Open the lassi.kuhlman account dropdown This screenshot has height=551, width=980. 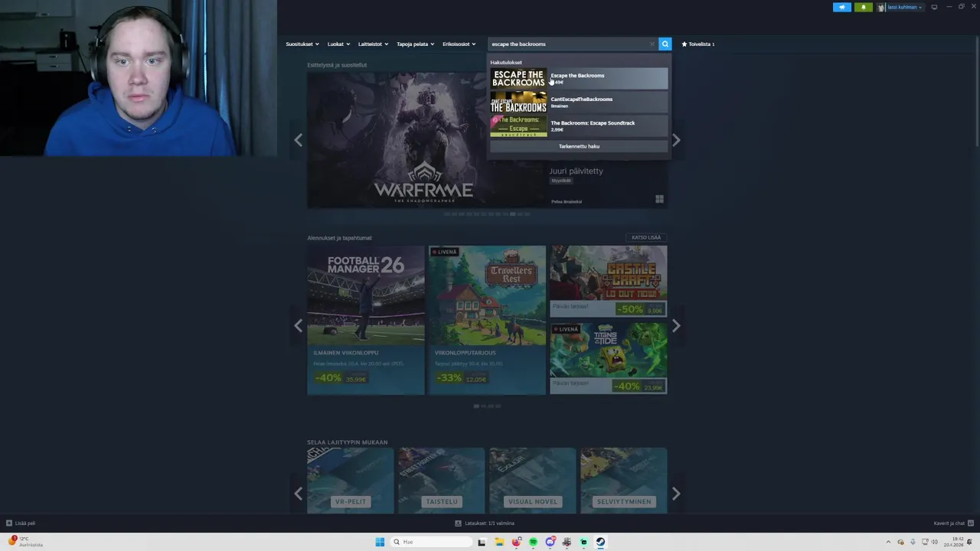[904, 7]
